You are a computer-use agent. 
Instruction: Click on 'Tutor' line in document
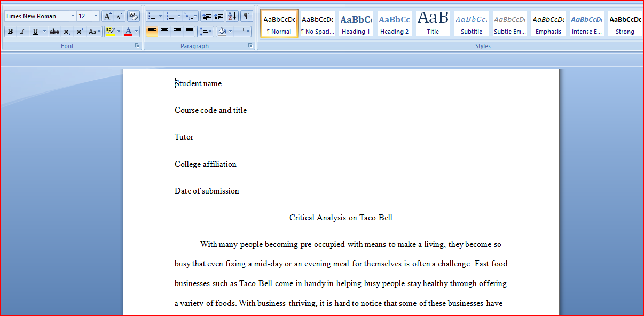[x=184, y=137]
